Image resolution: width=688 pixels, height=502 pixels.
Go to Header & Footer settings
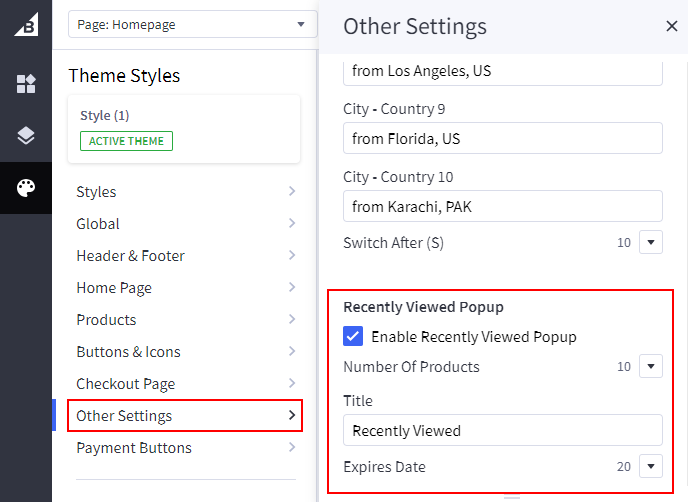[x=185, y=256]
